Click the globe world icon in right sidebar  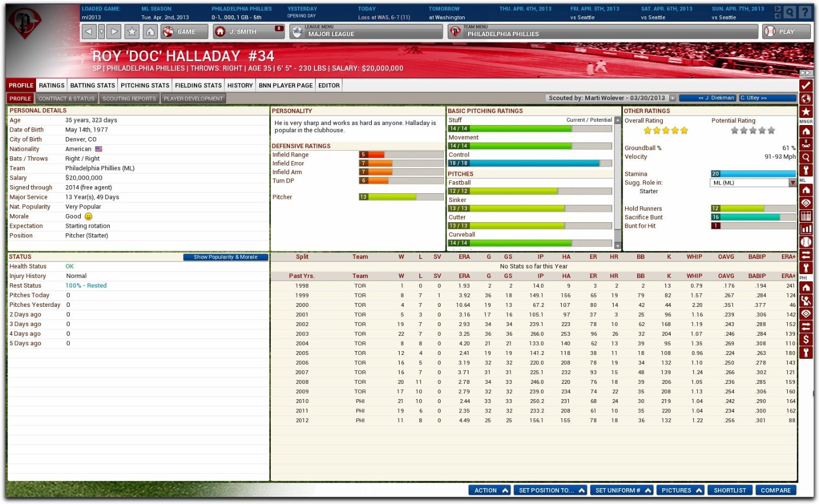coord(806,99)
